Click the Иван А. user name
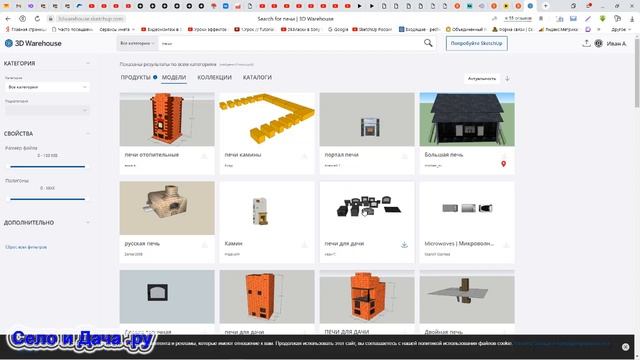This screenshot has width=640, height=360. click(x=616, y=43)
